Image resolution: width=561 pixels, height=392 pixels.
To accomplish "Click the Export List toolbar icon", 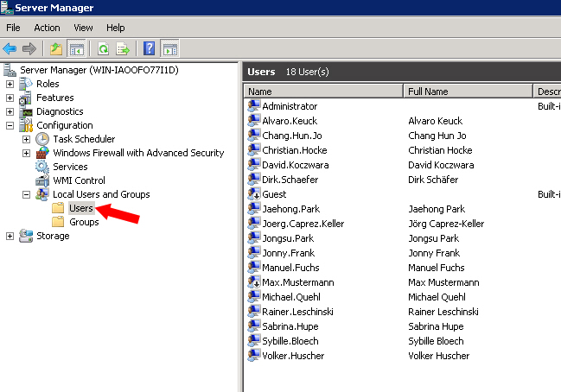I will click(123, 48).
